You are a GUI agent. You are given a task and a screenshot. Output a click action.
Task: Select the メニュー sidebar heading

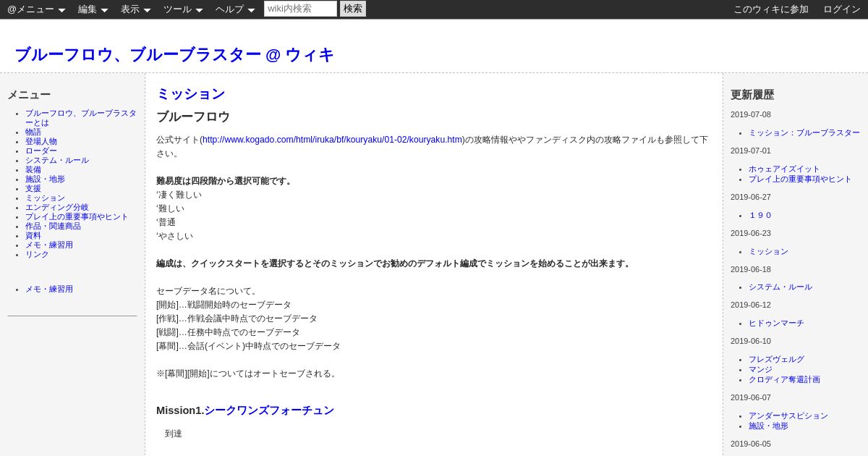tap(29, 95)
